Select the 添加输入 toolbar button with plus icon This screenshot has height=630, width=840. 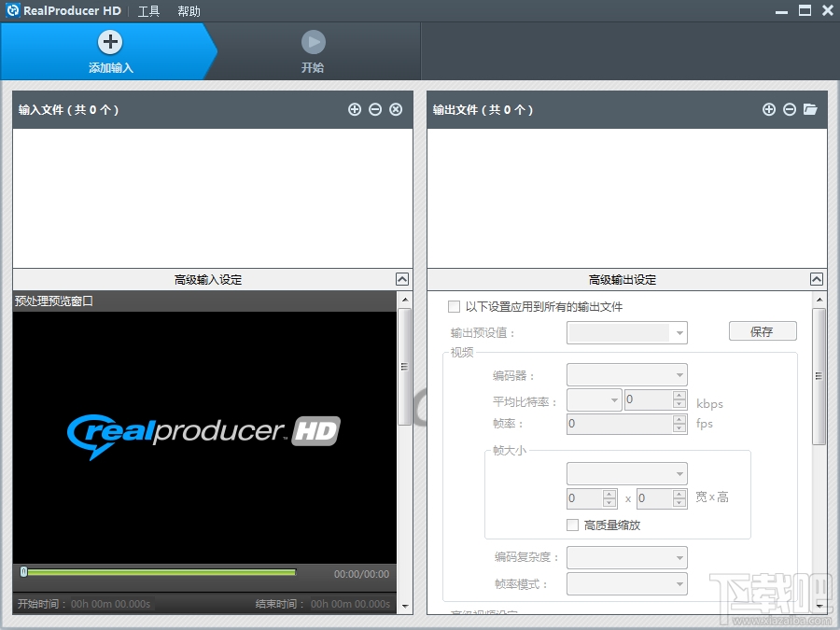pos(109,51)
